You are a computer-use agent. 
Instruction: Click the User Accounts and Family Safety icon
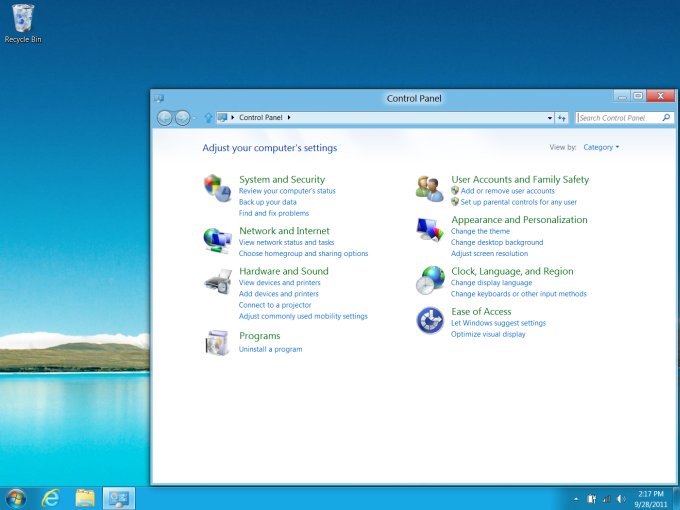coord(430,187)
